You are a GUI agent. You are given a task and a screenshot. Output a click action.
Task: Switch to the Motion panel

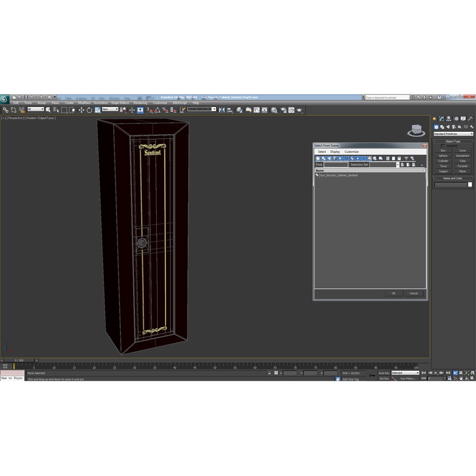point(456,119)
